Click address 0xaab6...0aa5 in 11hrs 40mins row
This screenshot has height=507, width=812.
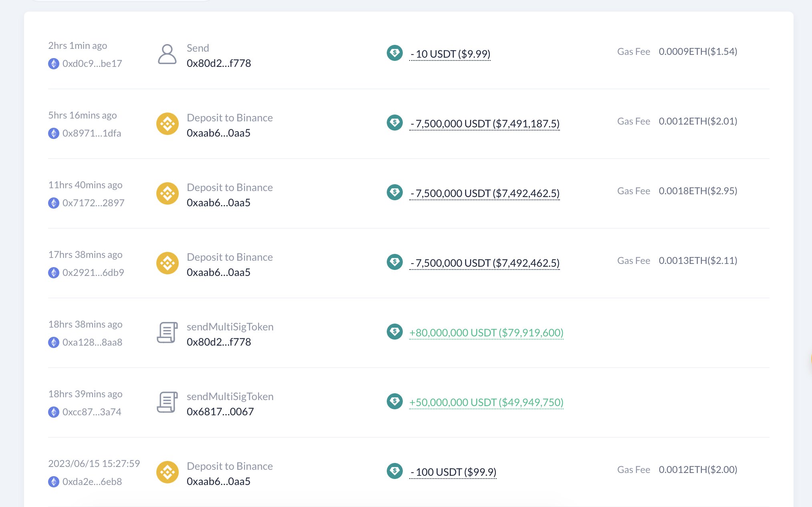point(219,203)
